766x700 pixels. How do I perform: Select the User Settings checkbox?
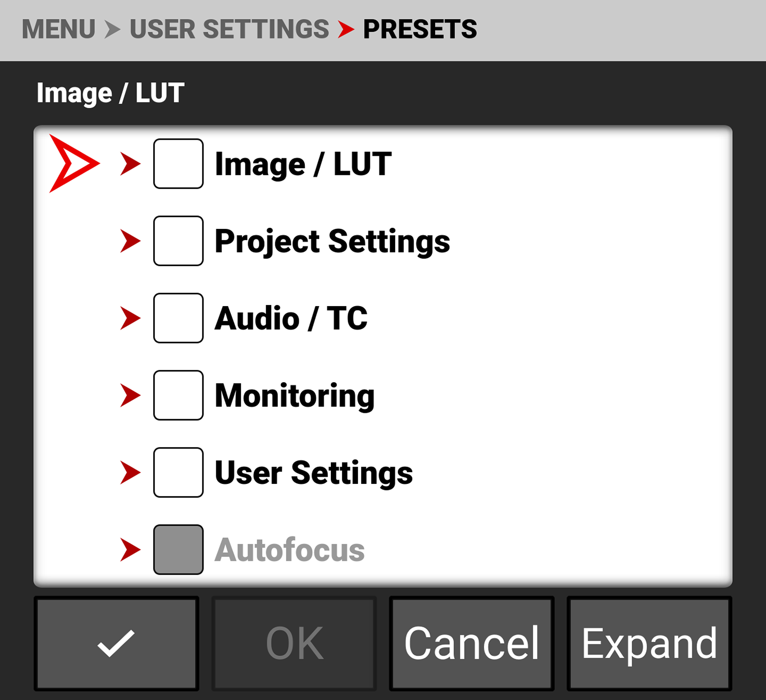pos(178,472)
